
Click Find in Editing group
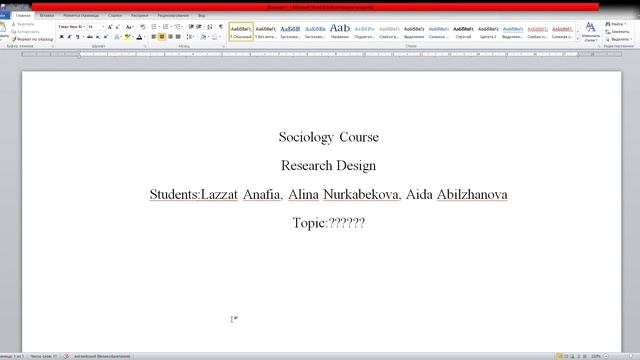(615, 24)
